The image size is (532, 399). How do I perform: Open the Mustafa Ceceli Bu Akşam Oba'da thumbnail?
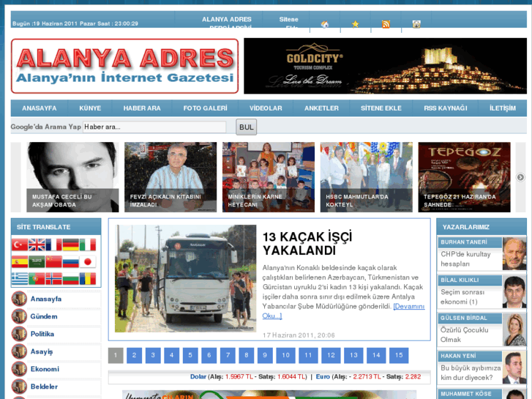click(72, 177)
